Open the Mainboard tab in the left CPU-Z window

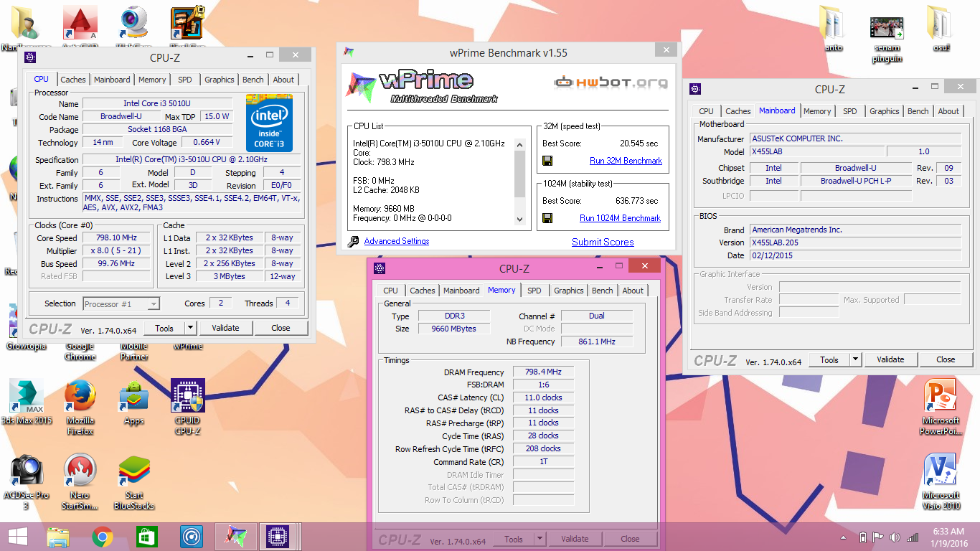point(112,80)
